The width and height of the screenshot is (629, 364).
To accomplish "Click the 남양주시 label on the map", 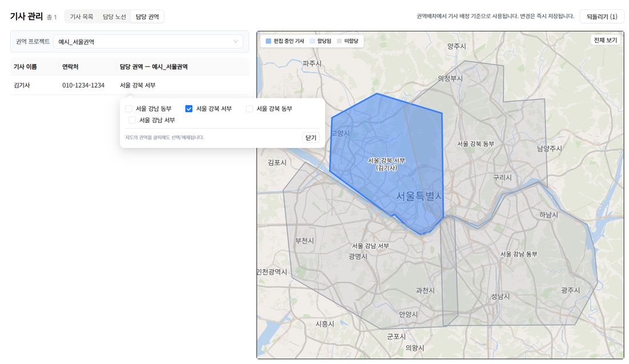I will click(549, 149).
